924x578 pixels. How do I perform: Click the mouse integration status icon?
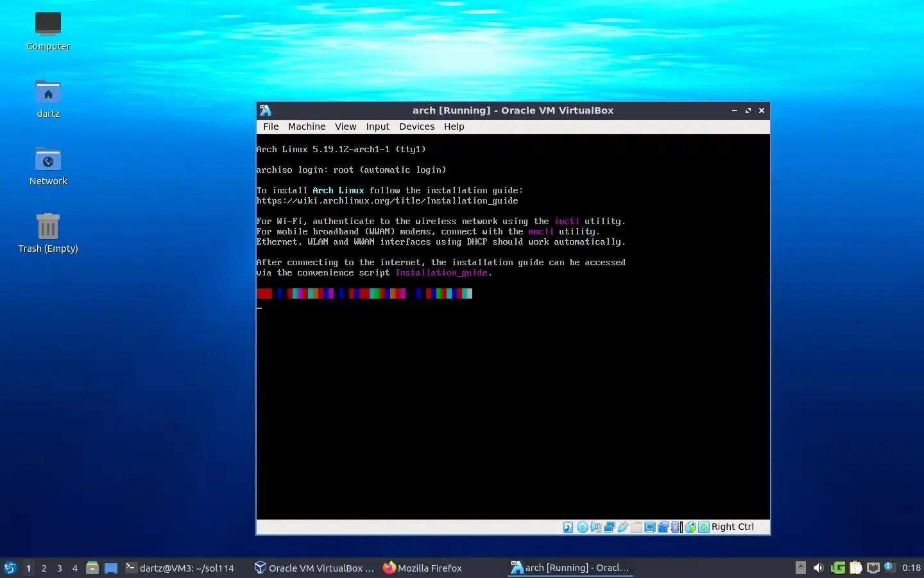pos(690,527)
